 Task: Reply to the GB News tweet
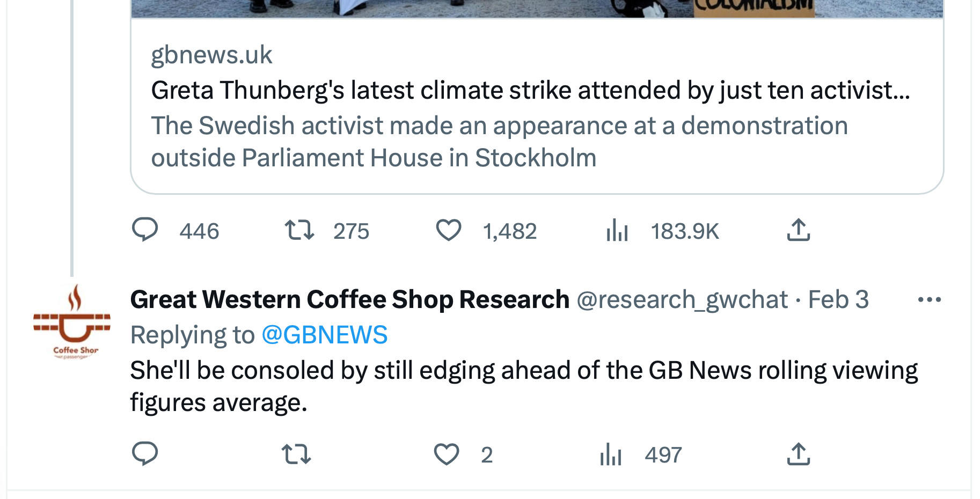tap(145, 230)
